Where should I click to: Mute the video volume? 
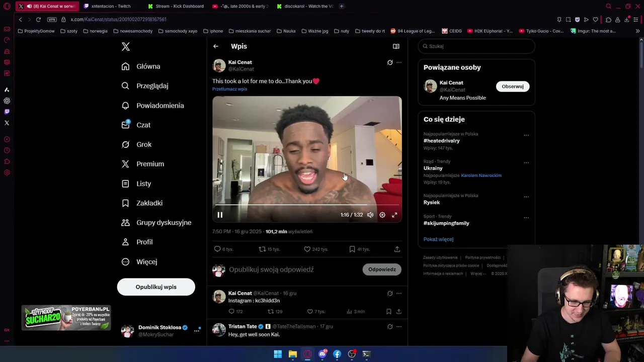pyautogui.click(x=370, y=215)
